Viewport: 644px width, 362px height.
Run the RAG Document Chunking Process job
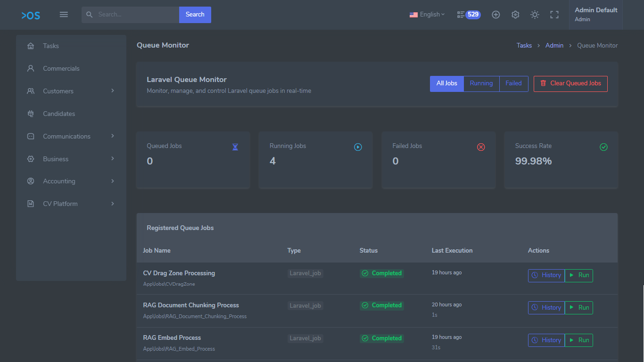tap(579, 308)
